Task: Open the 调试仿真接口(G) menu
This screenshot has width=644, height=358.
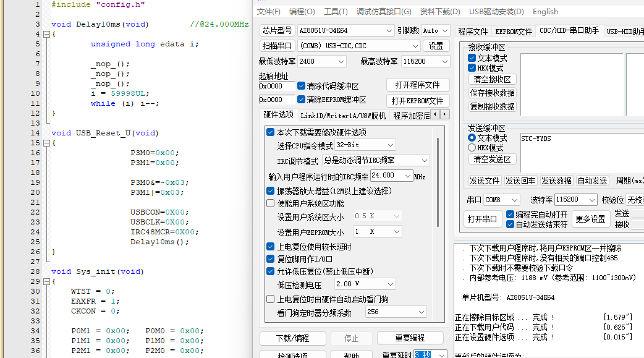Action: tap(384, 12)
